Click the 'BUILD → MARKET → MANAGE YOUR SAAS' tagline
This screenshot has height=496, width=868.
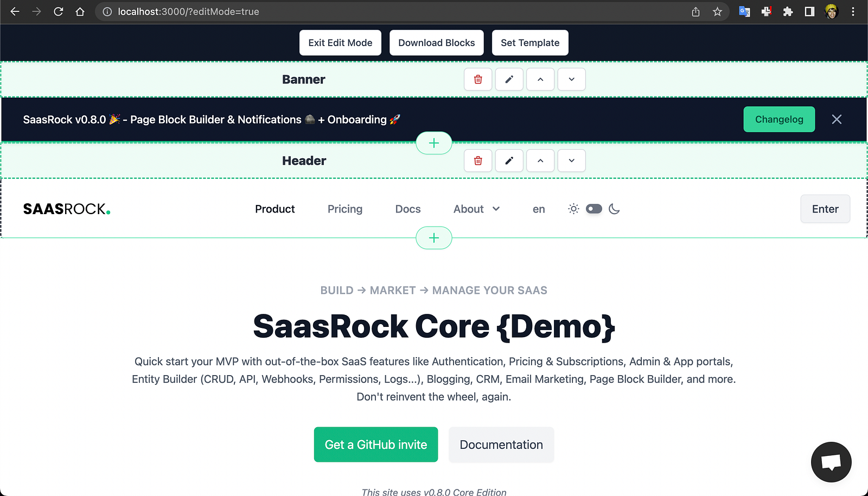434,291
